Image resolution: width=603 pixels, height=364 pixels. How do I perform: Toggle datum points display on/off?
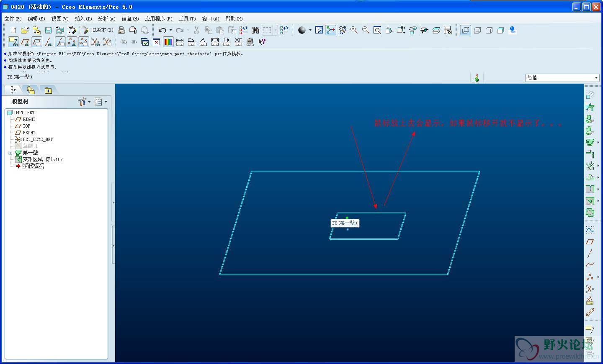coord(72,42)
